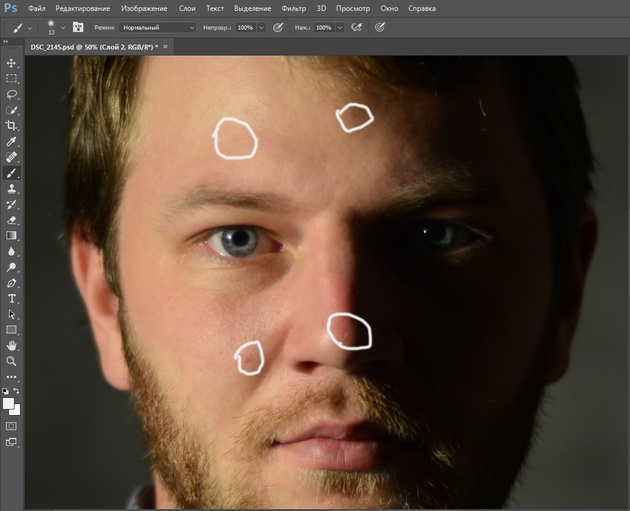Click the Opacity 100% field
This screenshot has width=630, height=511.
point(245,27)
